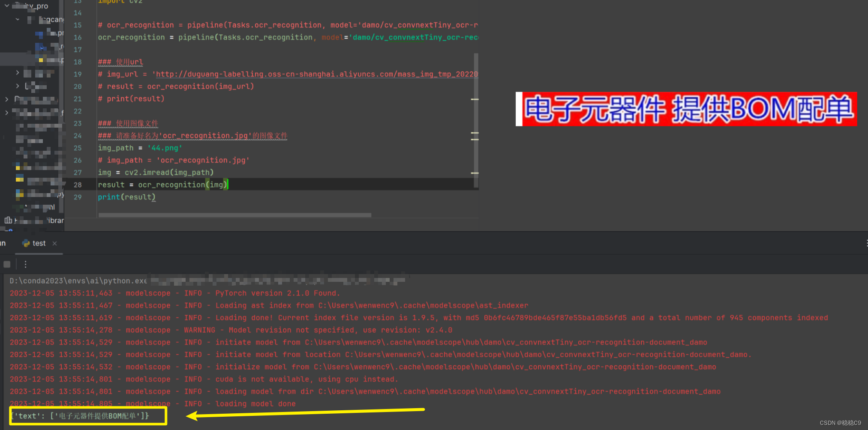Click the {'text': ['电子元器件提供BOM配单']} output line
Image resolution: width=868 pixels, height=430 pixels.
[80, 416]
